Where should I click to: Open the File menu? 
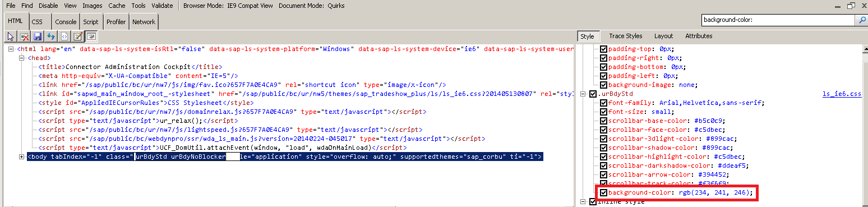pyautogui.click(x=11, y=6)
